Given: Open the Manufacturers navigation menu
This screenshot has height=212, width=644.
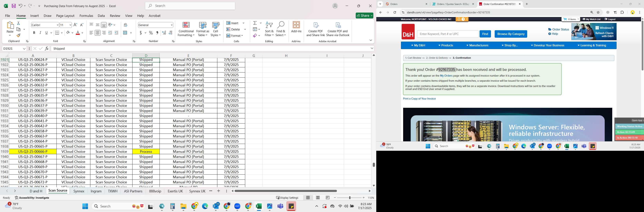Looking at the screenshot, I should (x=477, y=45).
